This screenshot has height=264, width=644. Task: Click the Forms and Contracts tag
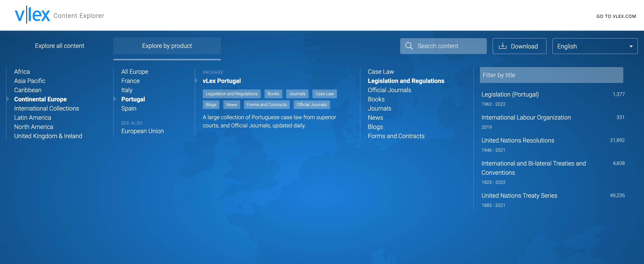[x=267, y=105]
